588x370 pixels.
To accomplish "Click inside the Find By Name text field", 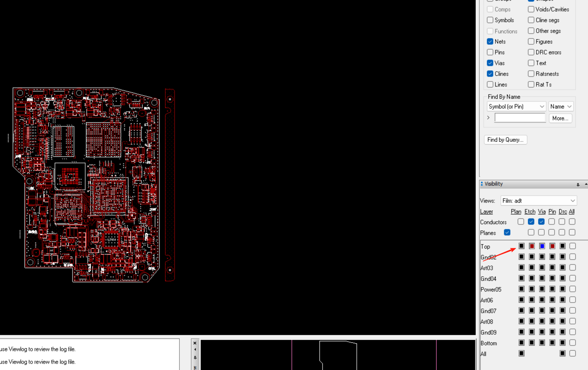I will tap(520, 117).
